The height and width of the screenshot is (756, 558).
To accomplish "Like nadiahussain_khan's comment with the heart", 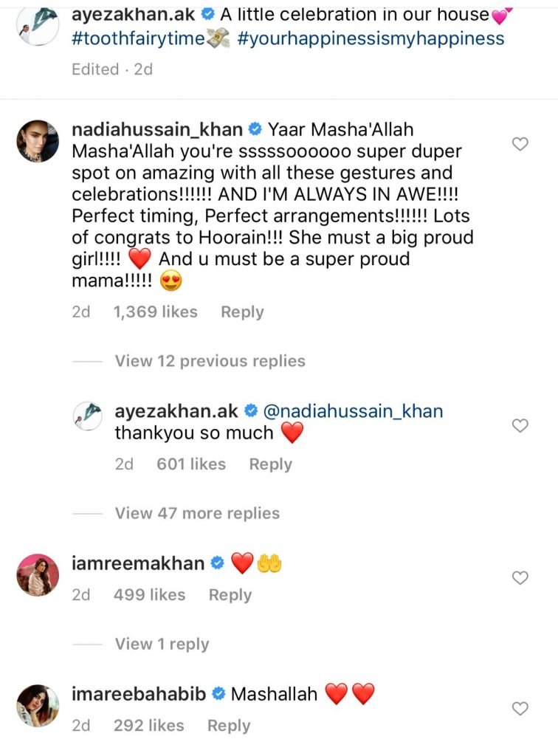I will point(520,145).
